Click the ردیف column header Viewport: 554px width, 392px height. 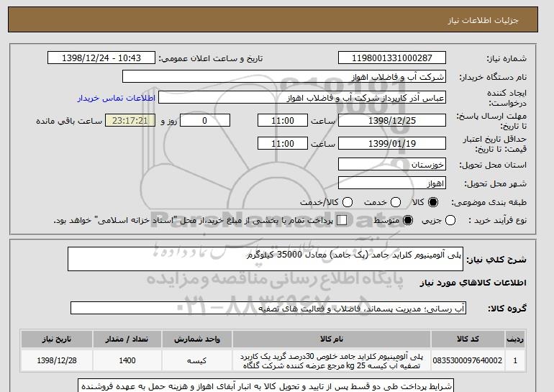pyautogui.click(x=515, y=339)
